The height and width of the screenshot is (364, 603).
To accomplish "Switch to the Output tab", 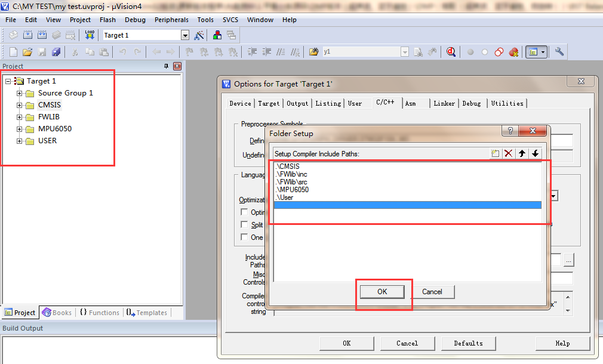I will tap(297, 103).
